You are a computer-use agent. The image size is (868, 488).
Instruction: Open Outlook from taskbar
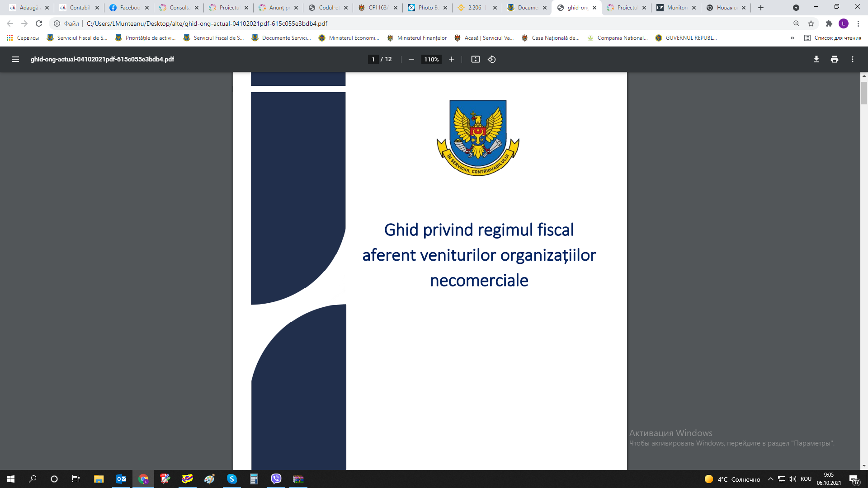click(121, 479)
